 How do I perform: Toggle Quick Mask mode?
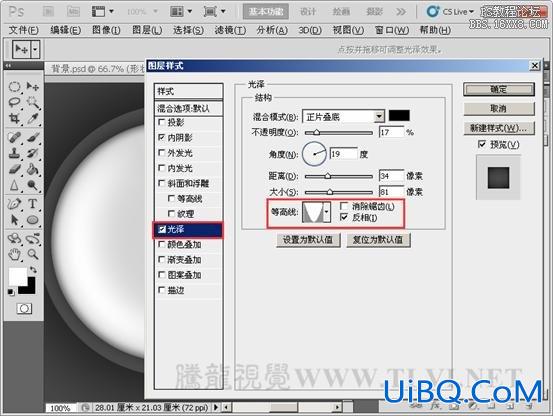coord(24,309)
